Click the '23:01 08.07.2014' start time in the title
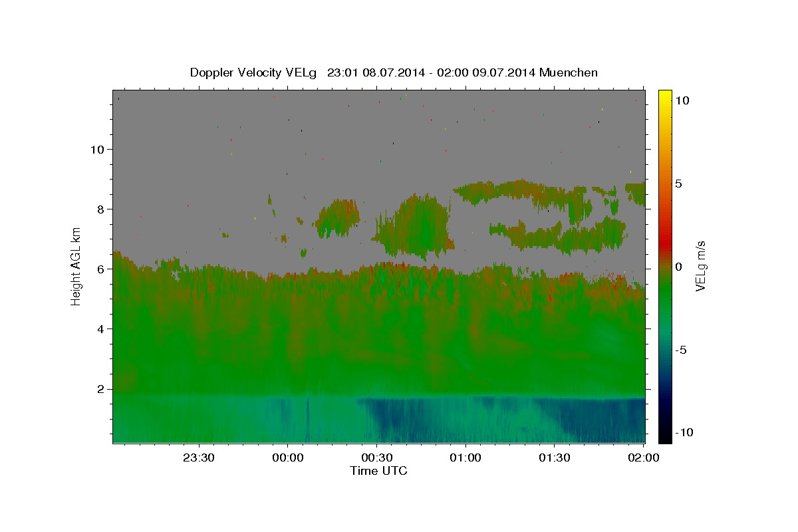798x532 pixels. (x=375, y=72)
